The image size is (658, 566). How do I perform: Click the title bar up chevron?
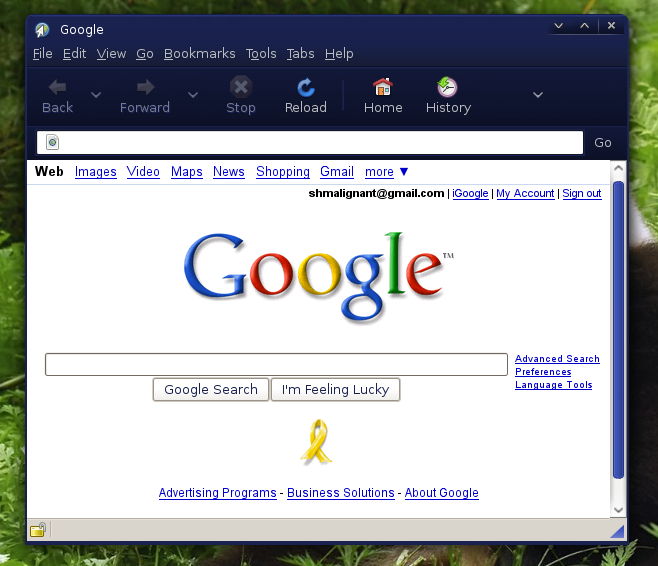pos(585,26)
